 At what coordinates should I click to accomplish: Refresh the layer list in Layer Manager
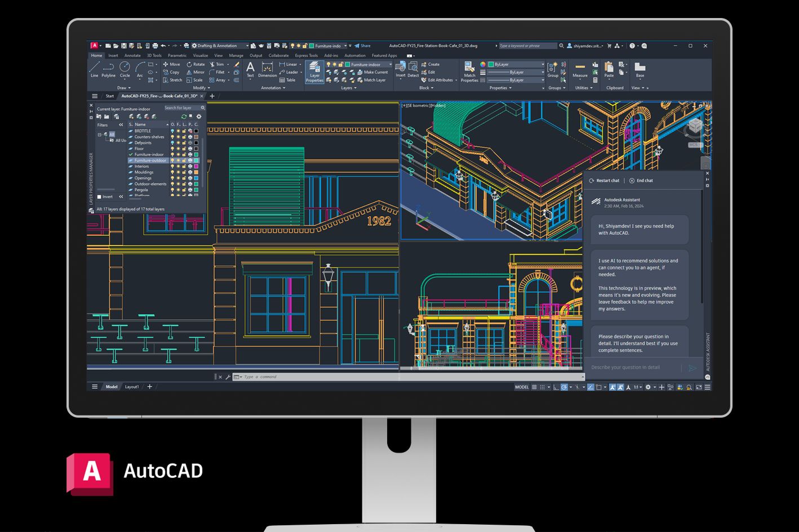pos(184,117)
